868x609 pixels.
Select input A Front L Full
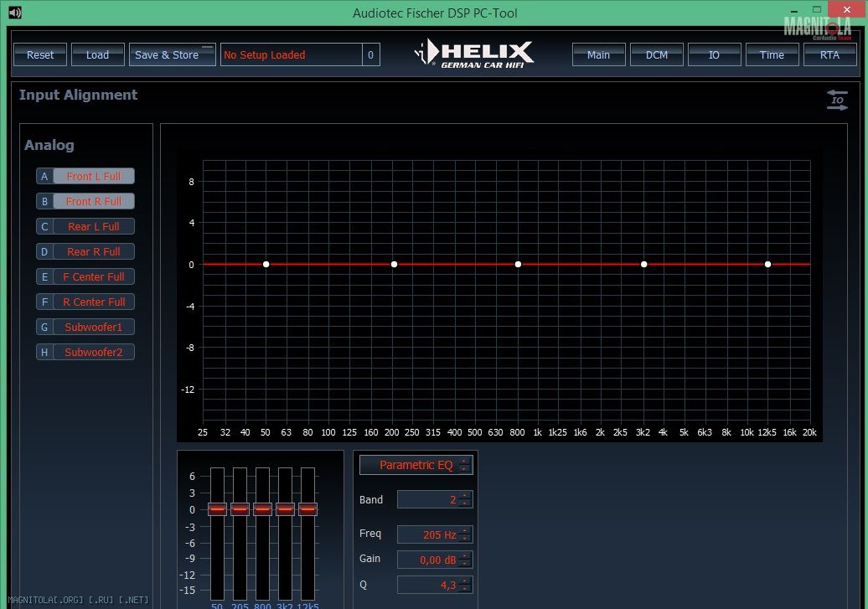85,176
